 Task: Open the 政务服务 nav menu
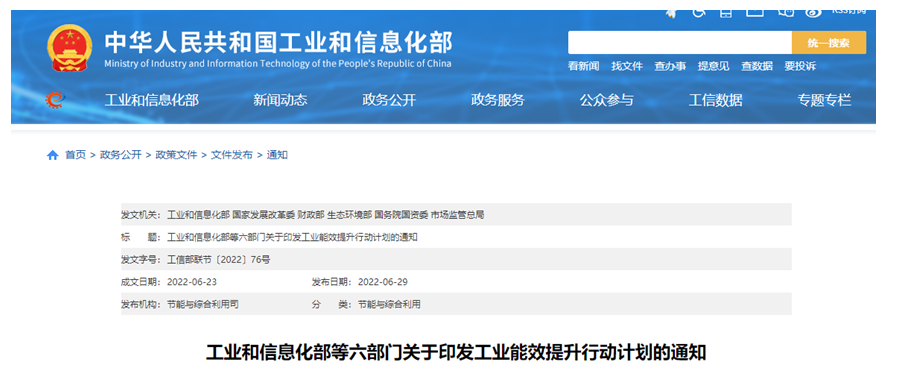(x=498, y=100)
